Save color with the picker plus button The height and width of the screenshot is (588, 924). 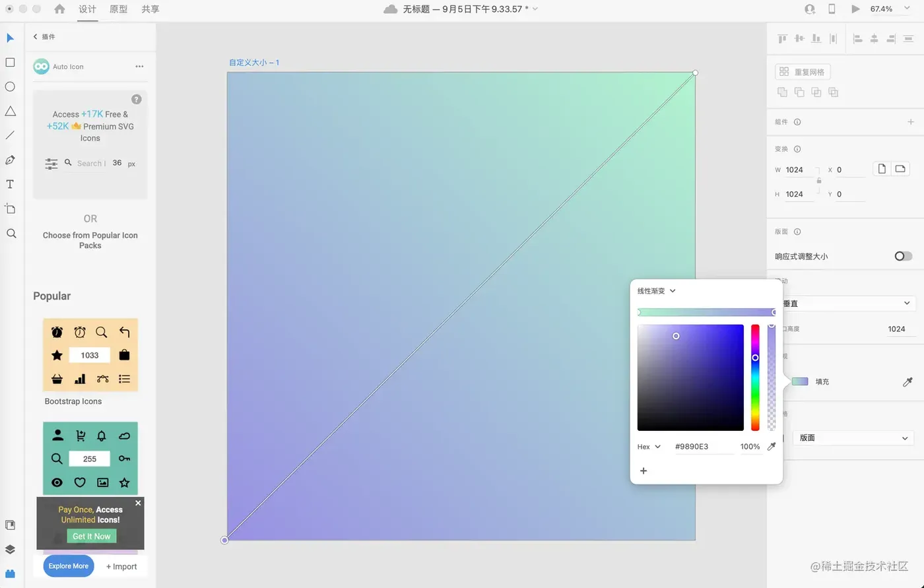[643, 471]
